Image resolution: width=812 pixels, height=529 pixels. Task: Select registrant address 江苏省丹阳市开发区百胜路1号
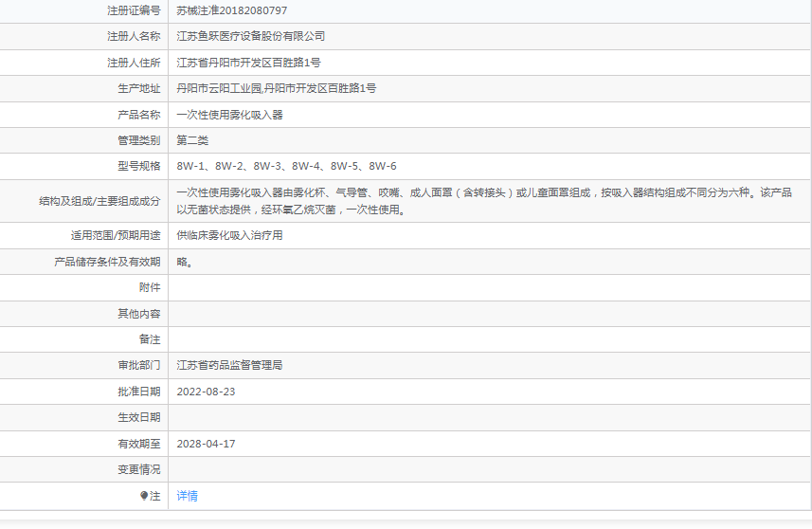(248, 63)
